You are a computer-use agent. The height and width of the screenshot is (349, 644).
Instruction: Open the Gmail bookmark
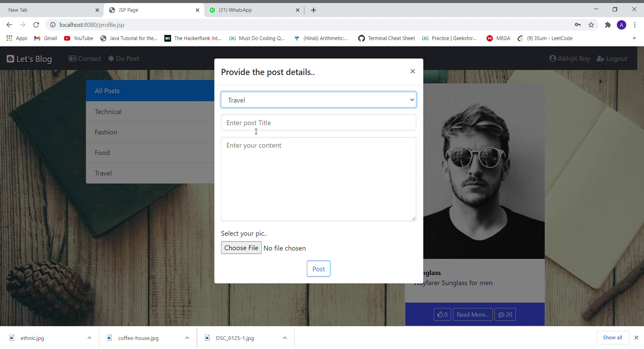tap(45, 38)
